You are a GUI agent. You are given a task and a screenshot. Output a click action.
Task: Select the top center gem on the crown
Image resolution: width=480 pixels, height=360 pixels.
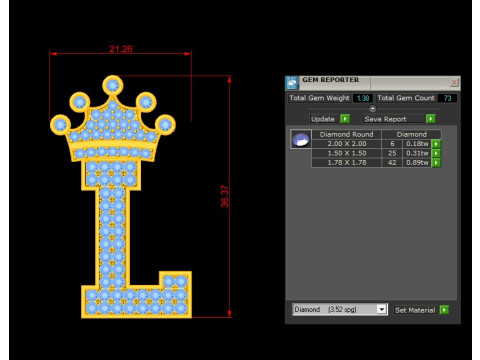click(113, 85)
